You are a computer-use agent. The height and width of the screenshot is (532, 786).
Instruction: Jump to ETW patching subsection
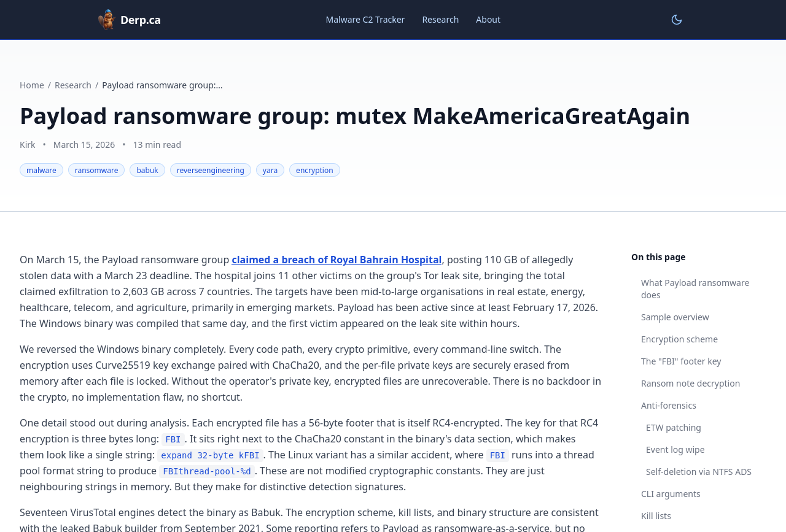click(673, 428)
